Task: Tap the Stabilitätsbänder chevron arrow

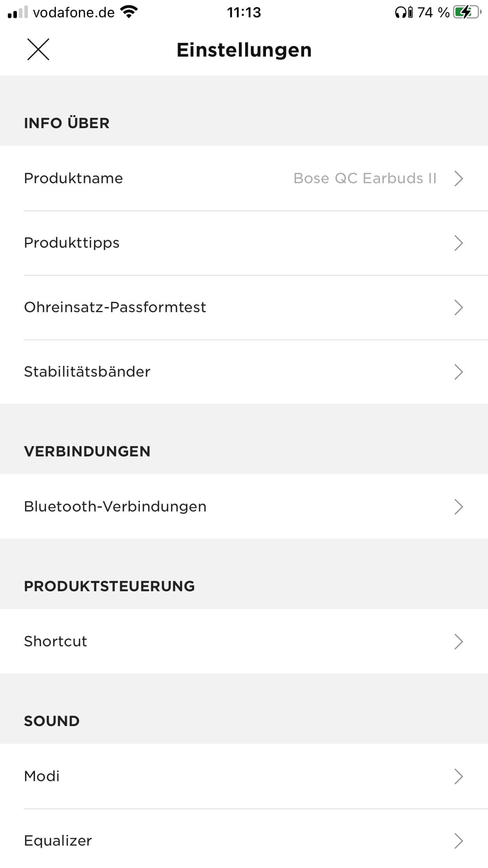Action: (x=458, y=372)
